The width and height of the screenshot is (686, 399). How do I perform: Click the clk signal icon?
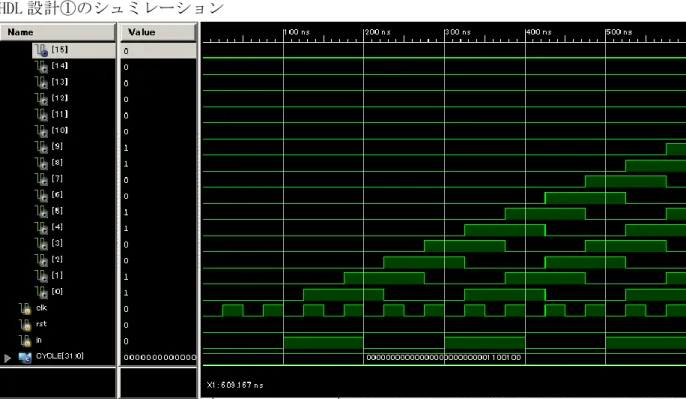click(25, 309)
